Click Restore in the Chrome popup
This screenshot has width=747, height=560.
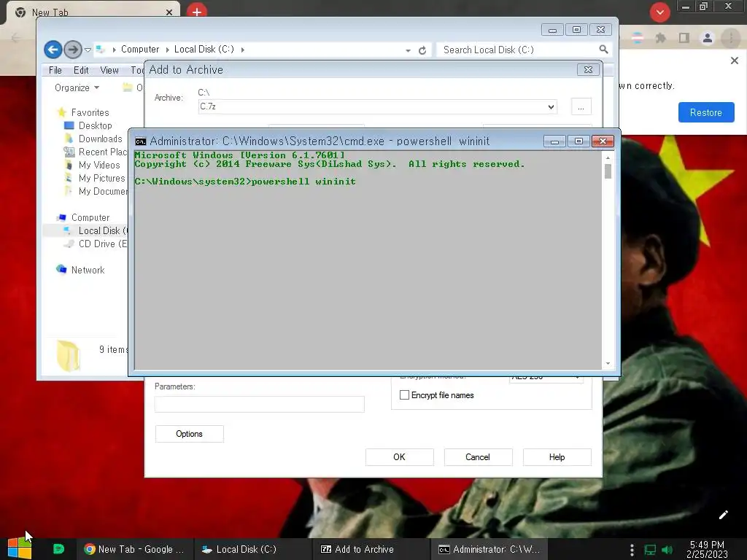point(706,112)
